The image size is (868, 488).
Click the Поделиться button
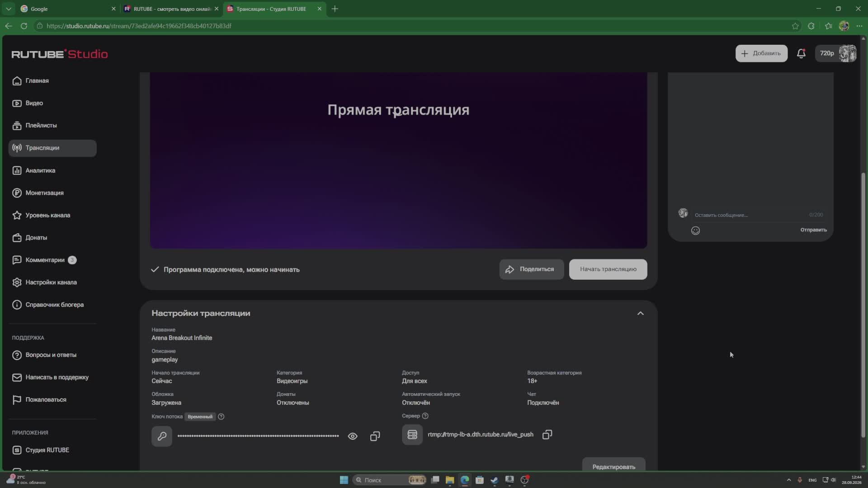coord(531,269)
